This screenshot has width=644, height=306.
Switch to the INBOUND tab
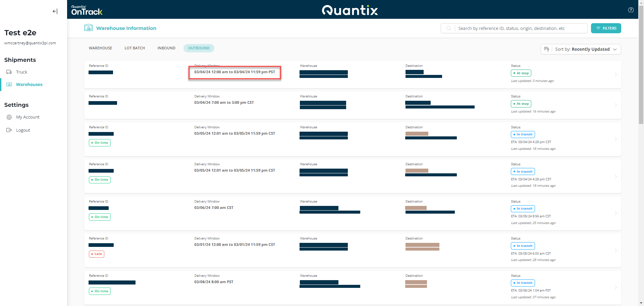point(166,48)
